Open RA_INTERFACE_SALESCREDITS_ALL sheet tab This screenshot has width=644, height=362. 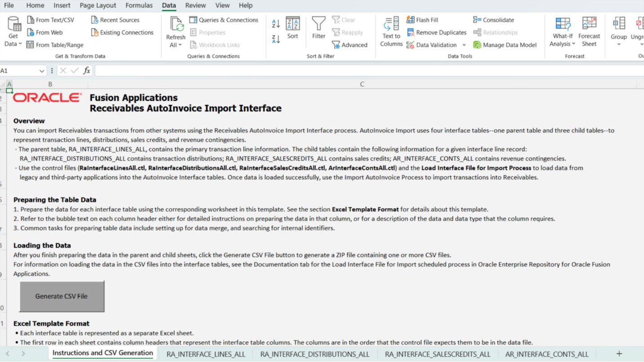point(438,354)
